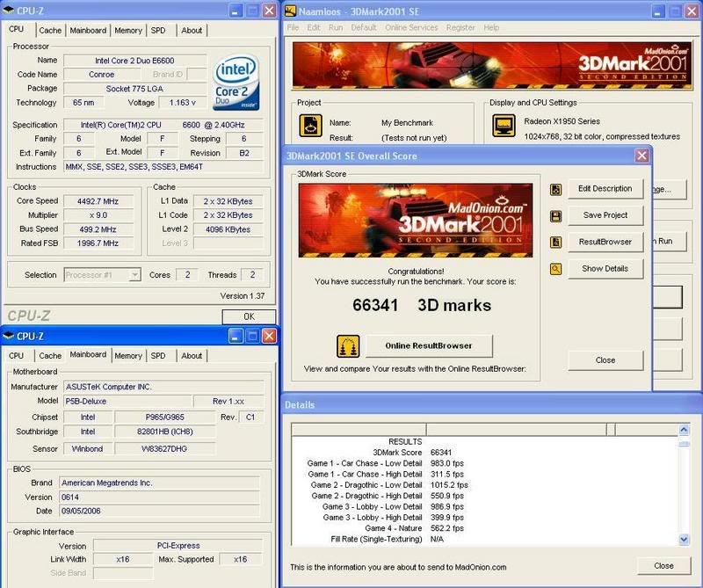Viewport: 703px width, 588px height.
Task: Click the 3DMark2001 SE title bar icon
Action: coord(291,11)
